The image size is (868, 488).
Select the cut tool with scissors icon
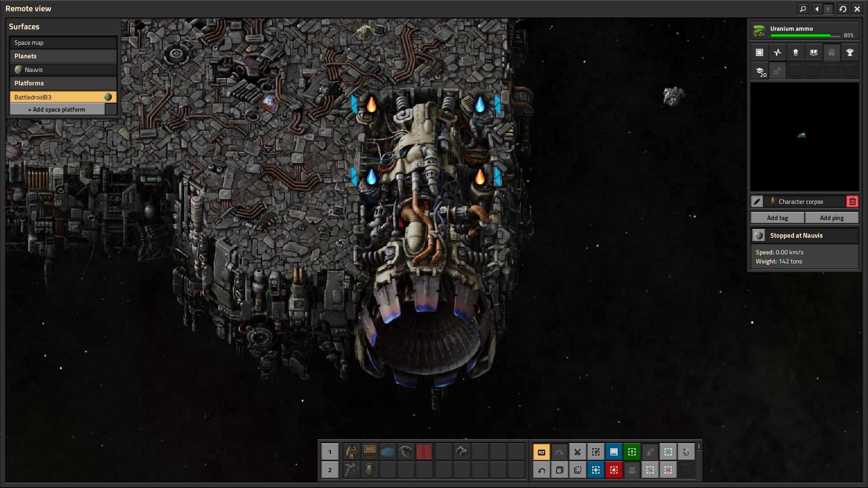[x=577, y=452]
